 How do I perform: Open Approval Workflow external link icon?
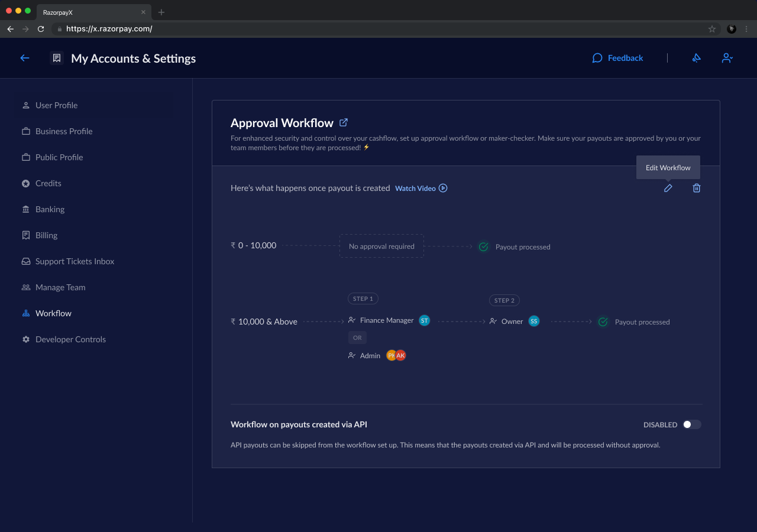344,122
